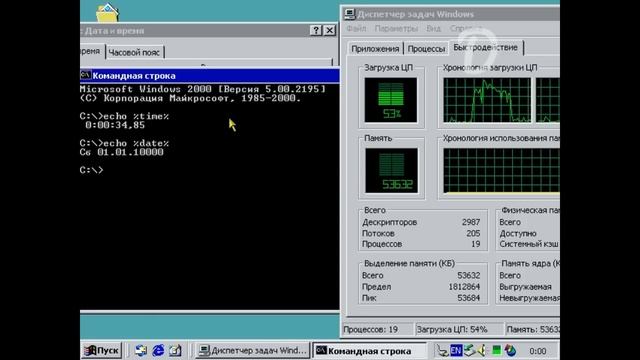Launch Internet Explorer from quick launch
640x360 pixels.
158,351
